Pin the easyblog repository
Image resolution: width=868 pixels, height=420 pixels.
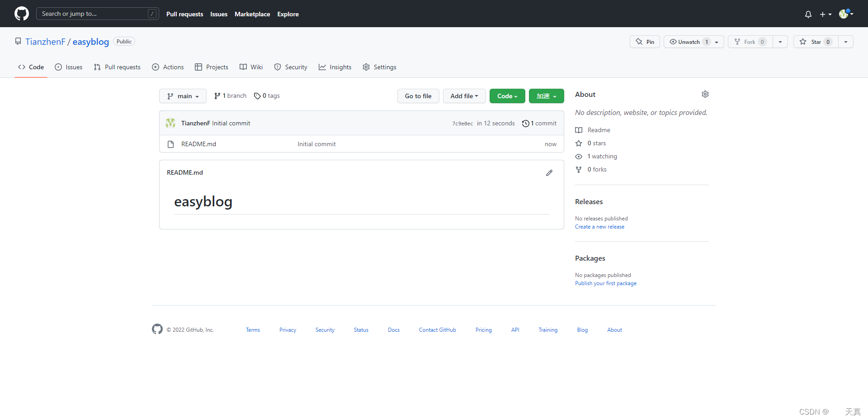[645, 42]
